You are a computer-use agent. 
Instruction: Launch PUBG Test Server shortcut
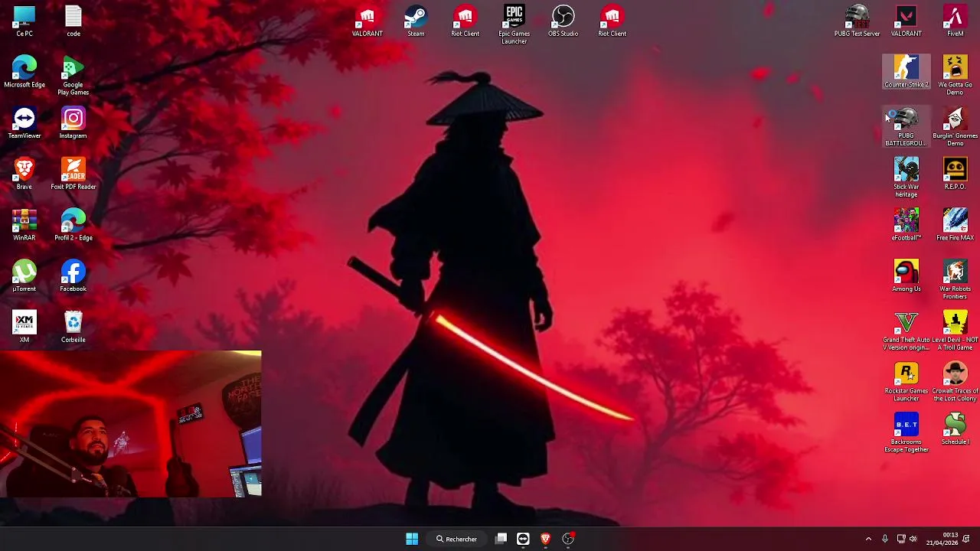[x=857, y=21]
